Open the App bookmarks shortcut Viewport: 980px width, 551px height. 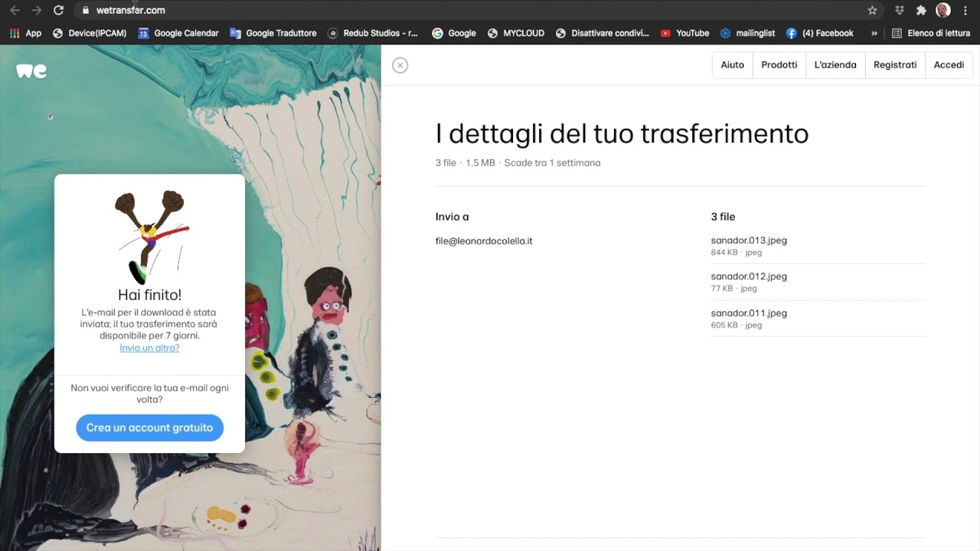[25, 33]
